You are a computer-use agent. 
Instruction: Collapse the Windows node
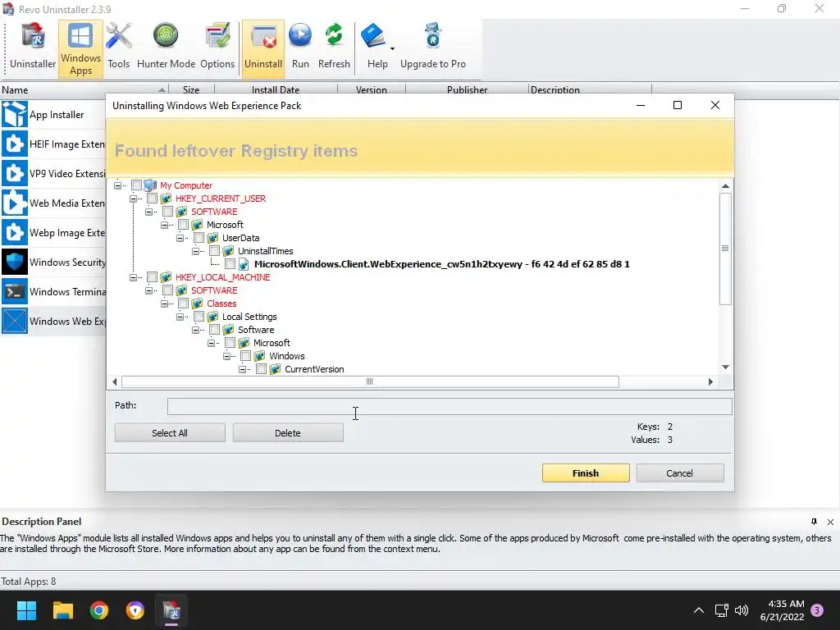[x=226, y=356]
